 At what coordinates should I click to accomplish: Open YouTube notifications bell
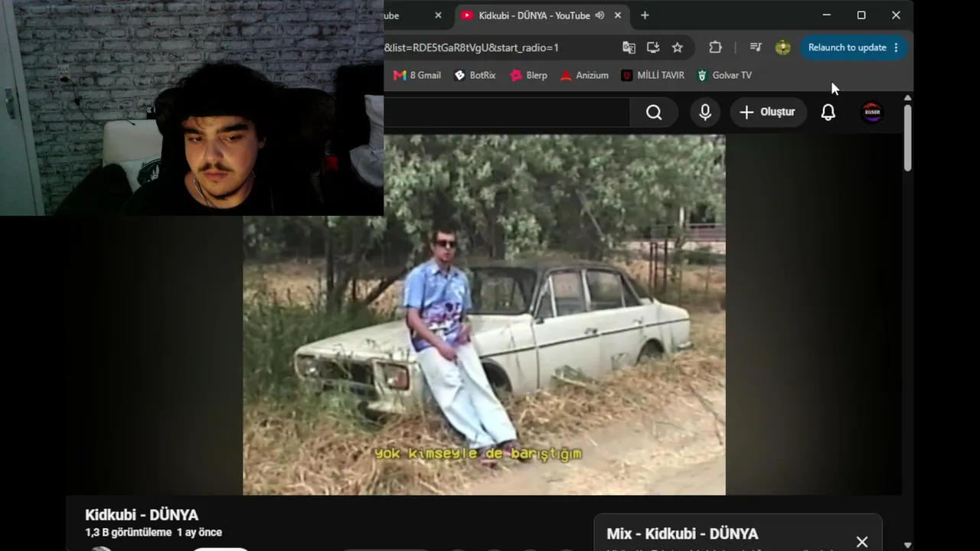(828, 112)
